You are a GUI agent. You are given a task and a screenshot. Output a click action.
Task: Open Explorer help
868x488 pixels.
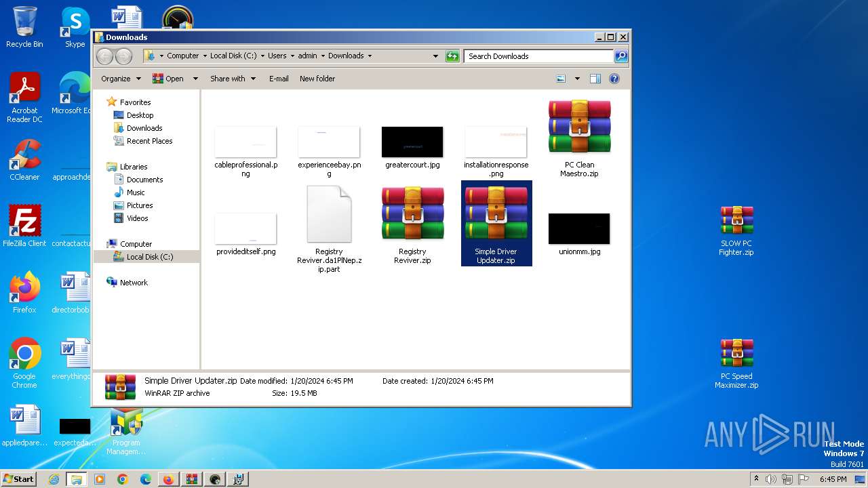pos(614,79)
